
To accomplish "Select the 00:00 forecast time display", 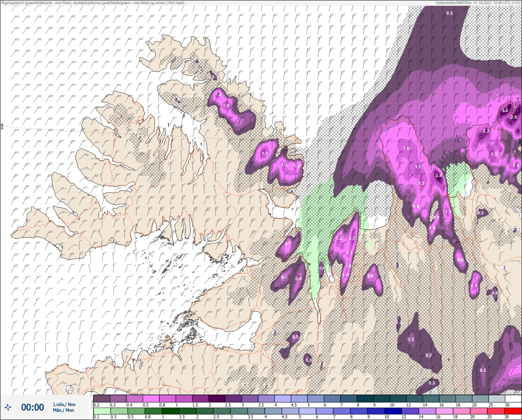I will pos(33,407).
